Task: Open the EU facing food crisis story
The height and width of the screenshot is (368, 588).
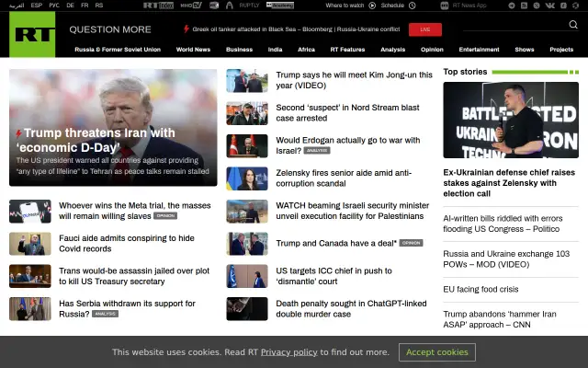Action: click(x=481, y=289)
